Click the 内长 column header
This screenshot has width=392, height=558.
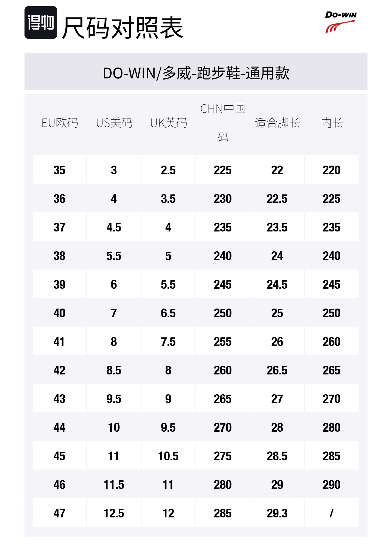(x=332, y=123)
